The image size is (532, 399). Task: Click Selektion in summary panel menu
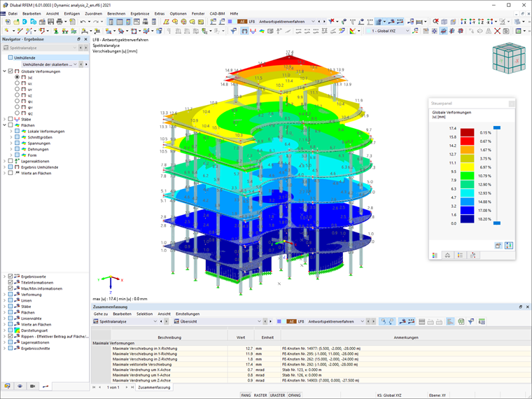[144, 314]
